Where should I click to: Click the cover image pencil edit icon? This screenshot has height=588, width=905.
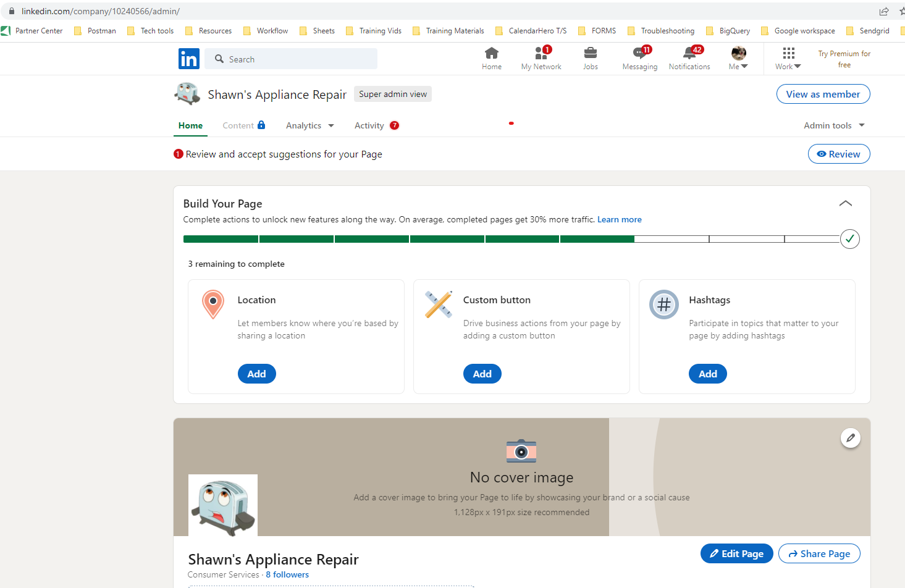pyautogui.click(x=851, y=438)
